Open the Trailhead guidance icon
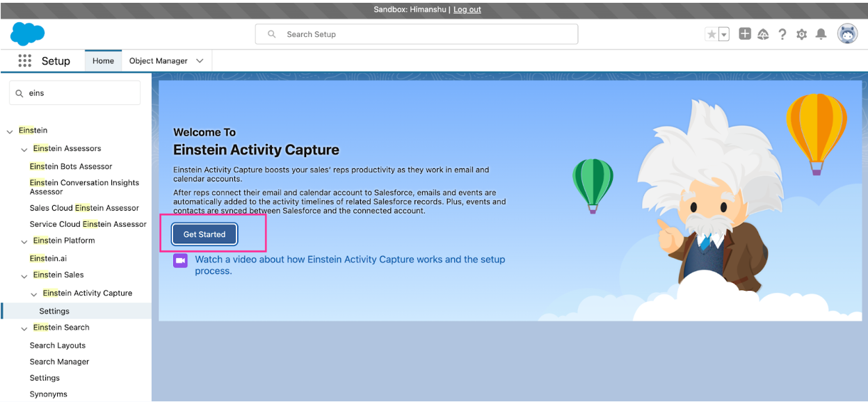This screenshot has height=402, width=868. pos(763,34)
